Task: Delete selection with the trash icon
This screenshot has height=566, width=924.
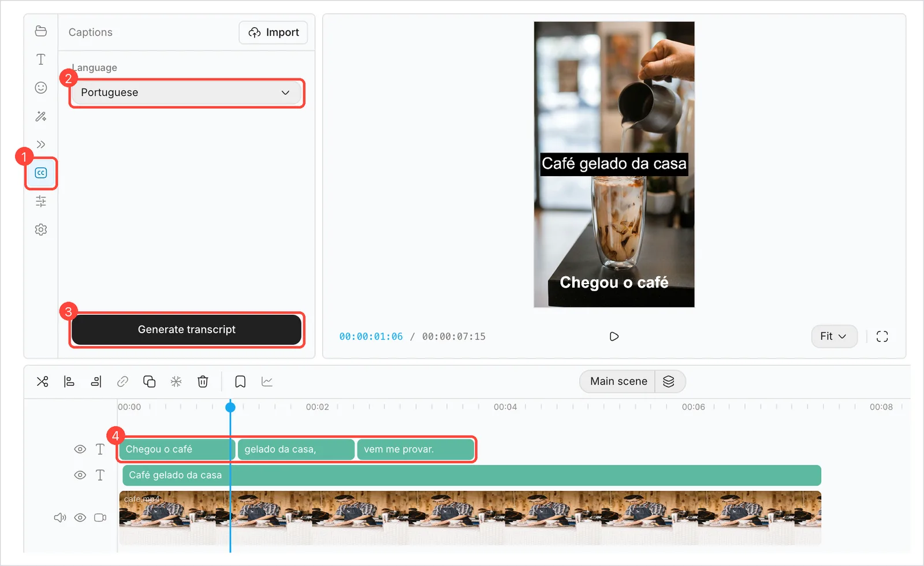Action: [x=203, y=381]
